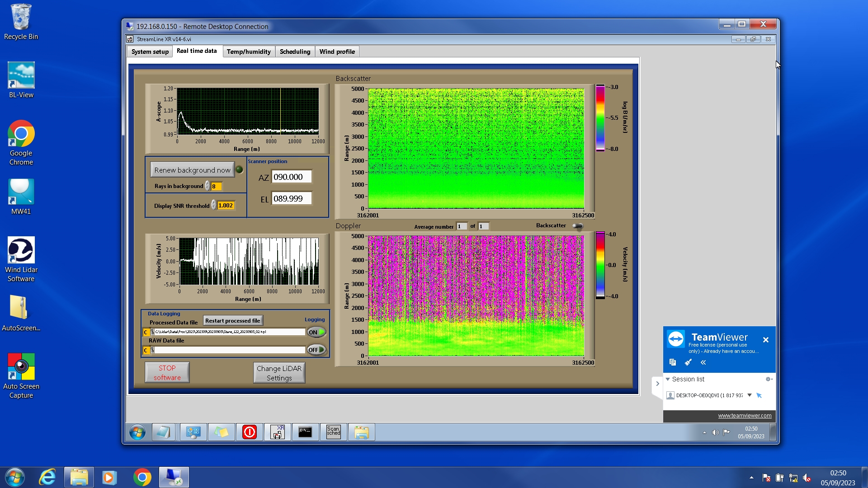Toggle Processed Data file logging ON switch

point(316,332)
